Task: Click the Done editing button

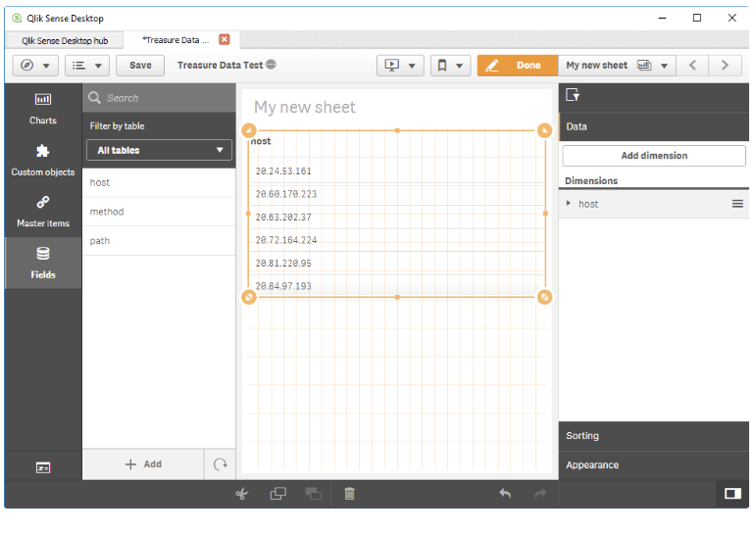Action: 517,66
